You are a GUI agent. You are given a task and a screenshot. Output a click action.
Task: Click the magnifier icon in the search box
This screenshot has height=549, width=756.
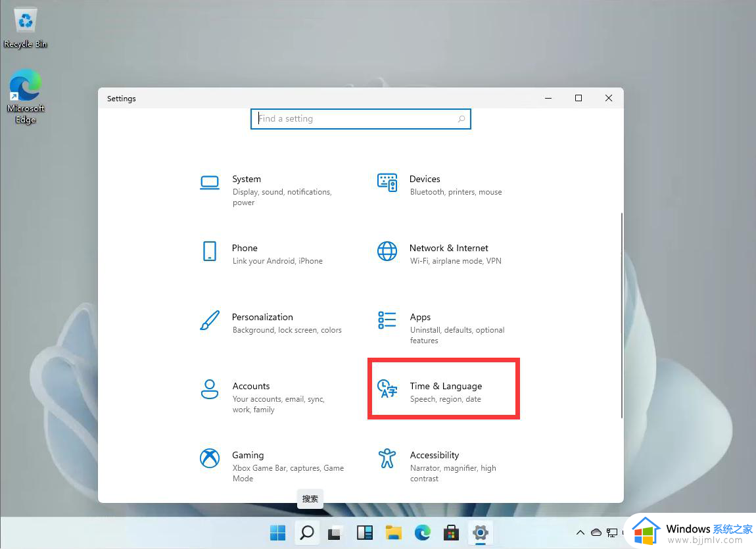tap(461, 118)
